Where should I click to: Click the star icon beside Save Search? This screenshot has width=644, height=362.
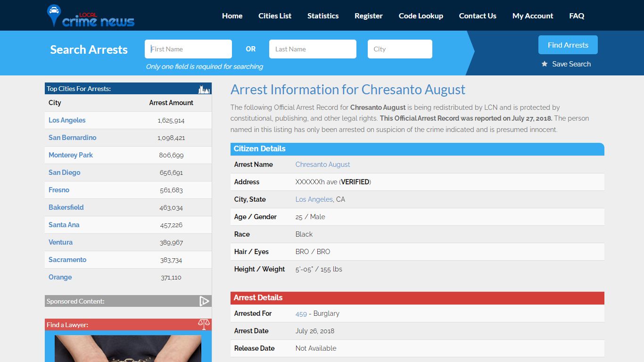pyautogui.click(x=545, y=64)
